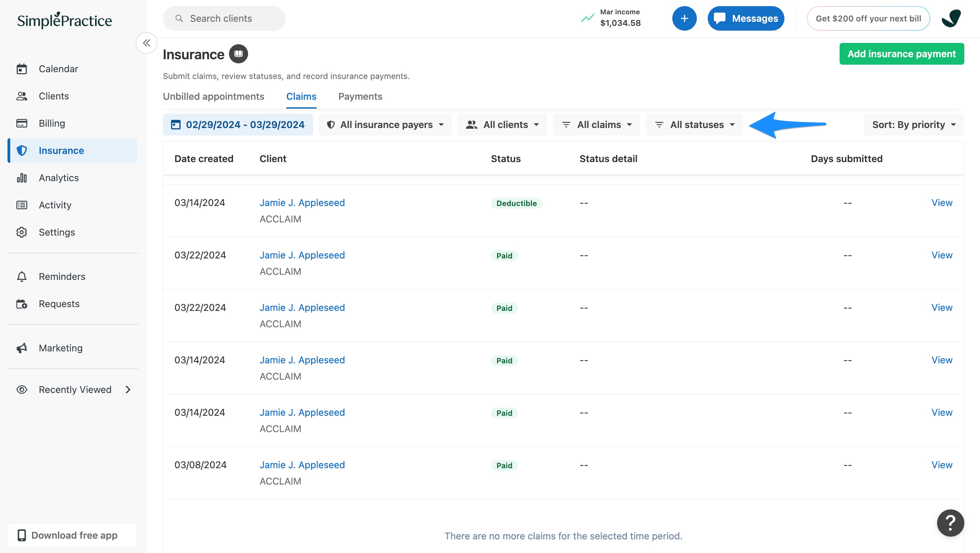This screenshot has width=980, height=553.
Task: Click the Recently Viewed eye icon
Action: coord(22,390)
